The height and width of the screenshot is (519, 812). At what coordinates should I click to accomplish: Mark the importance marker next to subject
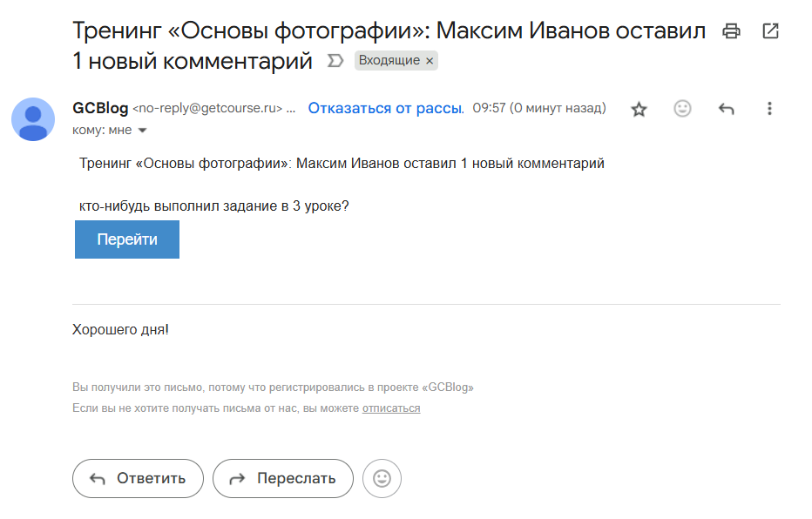(x=335, y=61)
